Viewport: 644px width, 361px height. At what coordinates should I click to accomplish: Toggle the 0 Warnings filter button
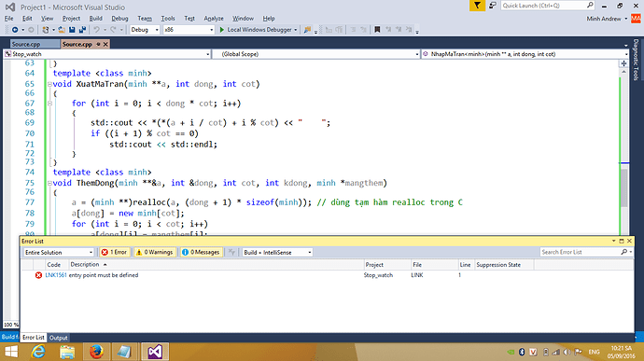pyautogui.click(x=154, y=252)
